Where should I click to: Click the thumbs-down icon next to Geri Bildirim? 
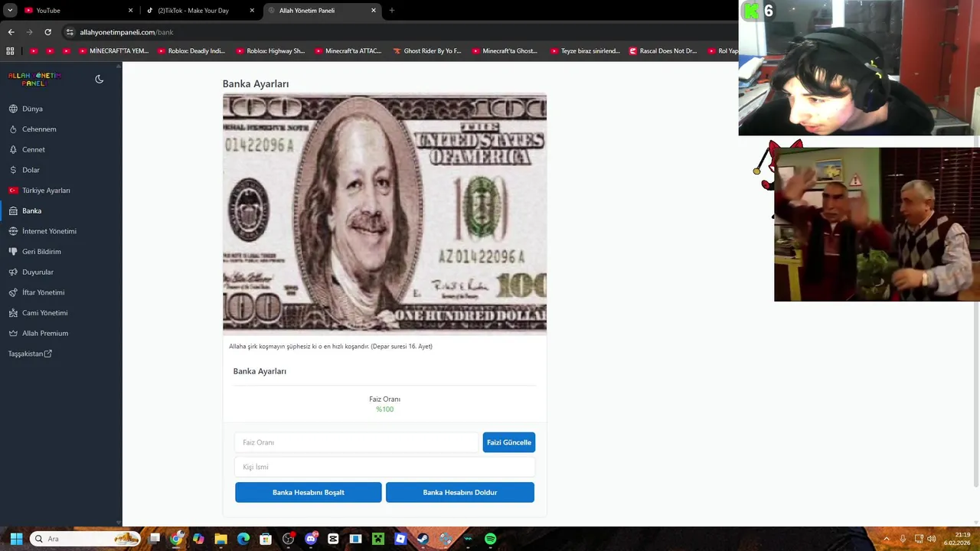click(13, 252)
